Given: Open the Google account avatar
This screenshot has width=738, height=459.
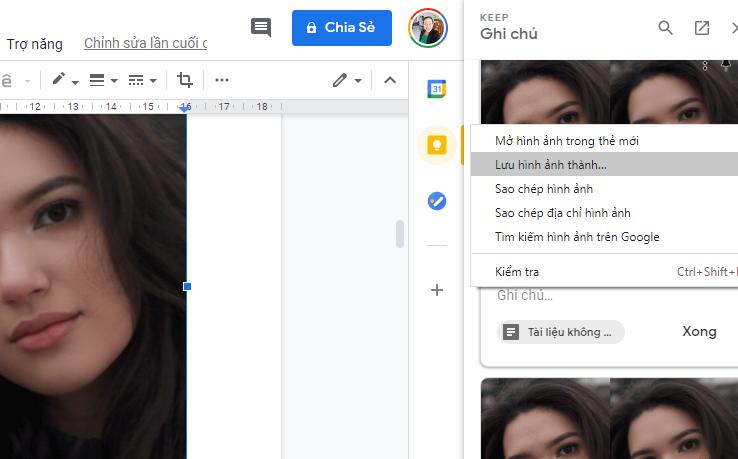Looking at the screenshot, I should coord(428,28).
